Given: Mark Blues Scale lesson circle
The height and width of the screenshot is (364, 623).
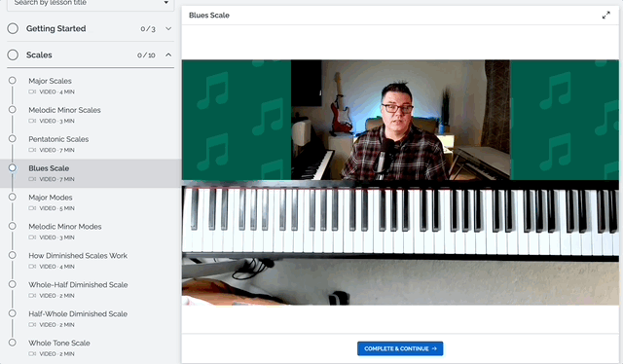Looking at the screenshot, I should (x=13, y=167).
